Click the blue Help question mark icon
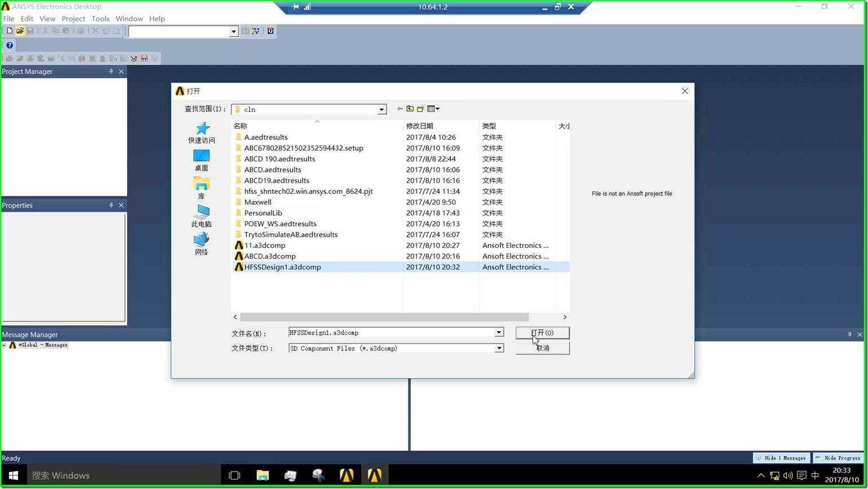The width and height of the screenshot is (868, 489). [9, 45]
